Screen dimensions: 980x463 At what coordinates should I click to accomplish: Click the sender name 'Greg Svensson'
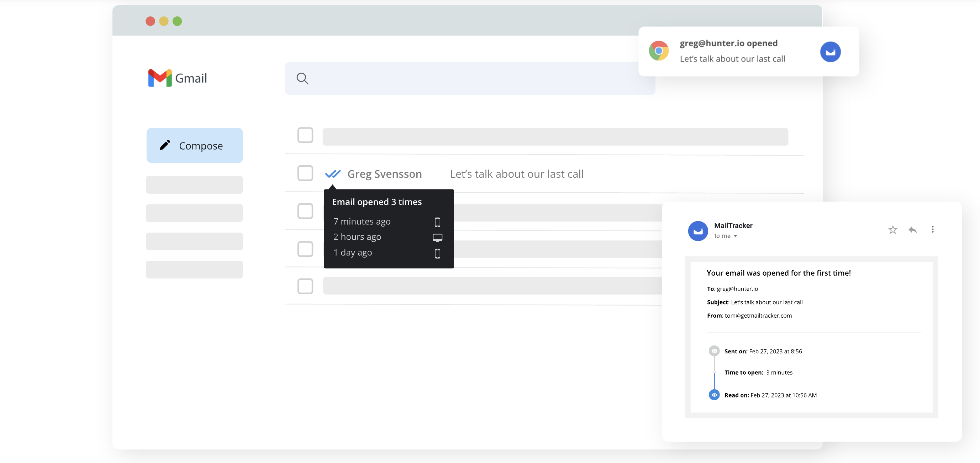pyautogui.click(x=385, y=174)
